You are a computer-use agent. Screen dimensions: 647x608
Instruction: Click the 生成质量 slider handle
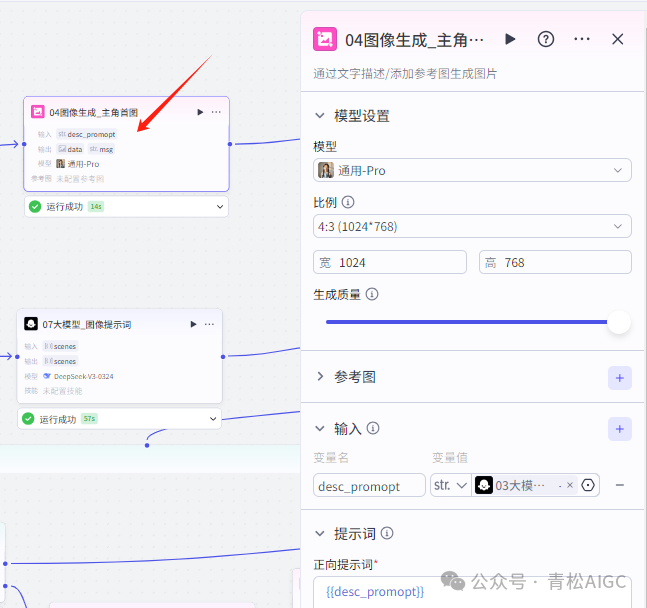tap(619, 322)
